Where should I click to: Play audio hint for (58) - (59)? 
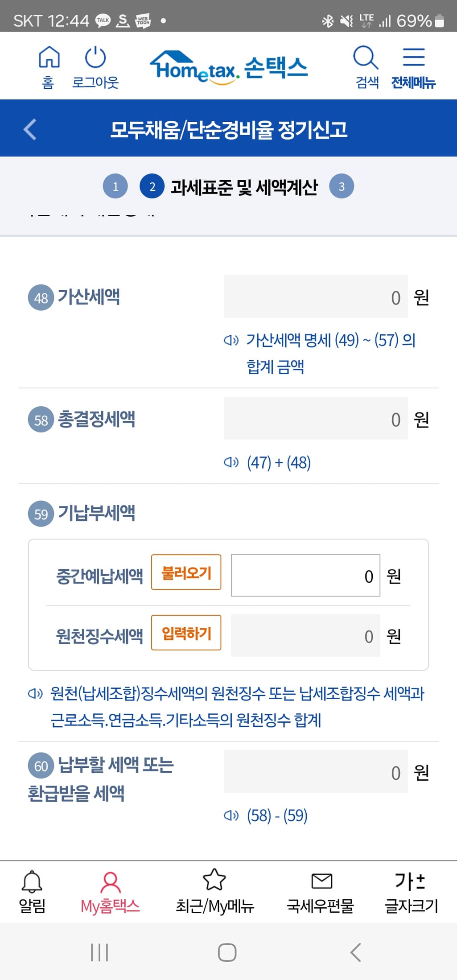point(231,815)
